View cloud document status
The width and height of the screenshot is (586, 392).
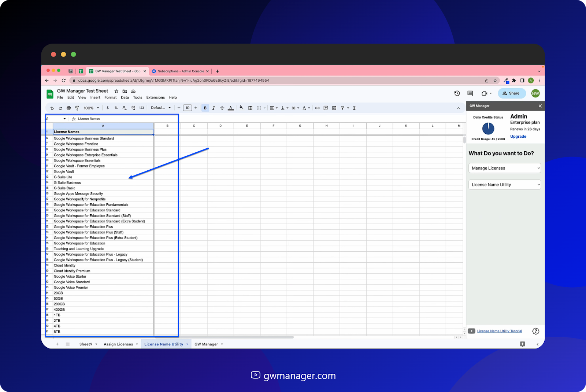133,91
